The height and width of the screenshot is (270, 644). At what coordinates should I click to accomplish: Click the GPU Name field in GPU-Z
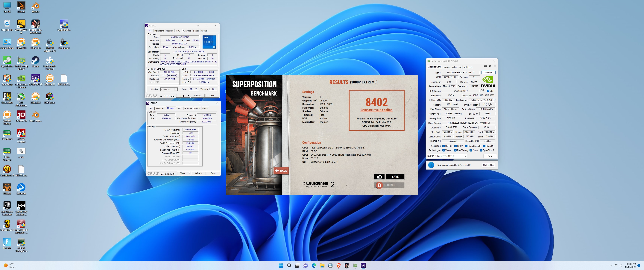[461, 72]
